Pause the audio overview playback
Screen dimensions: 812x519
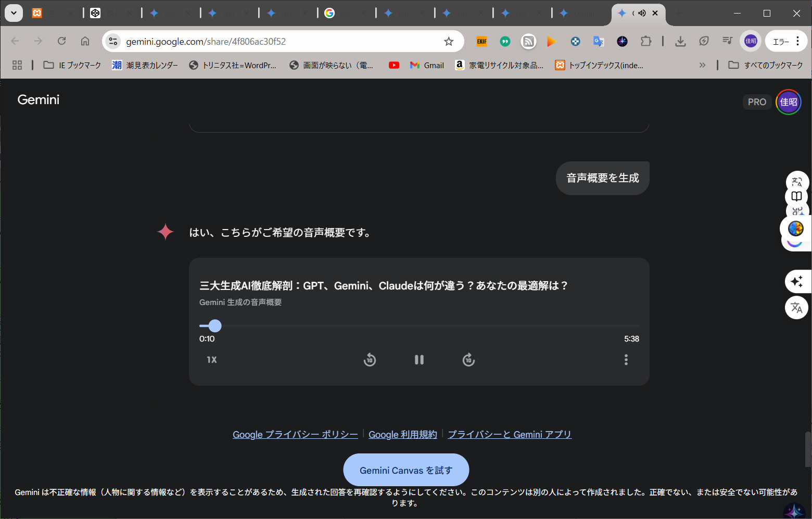(x=419, y=360)
